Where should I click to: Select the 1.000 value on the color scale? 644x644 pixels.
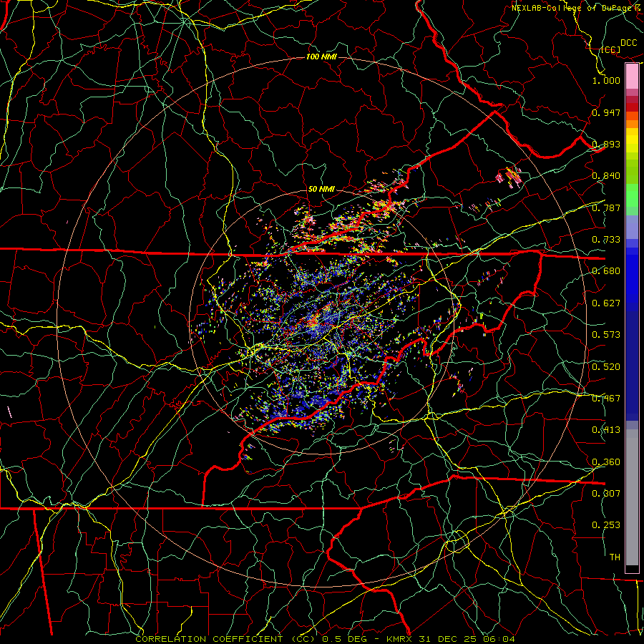(606, 80)
